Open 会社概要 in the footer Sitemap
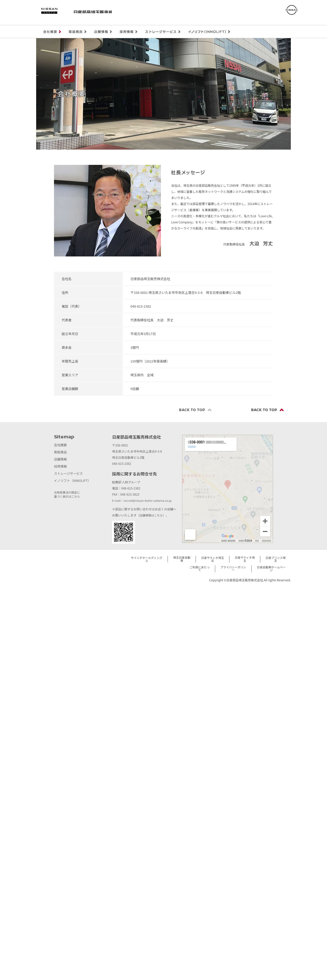Image resolution: width=327 pixels, height=980 pixels. click(x=60, y=445)
